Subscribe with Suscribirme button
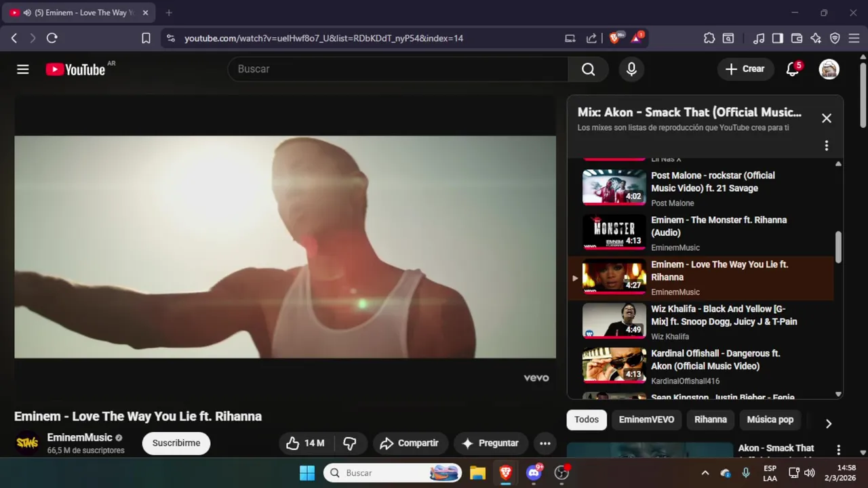This screenshot has width=868, height=488. click(x=176, y=443)
